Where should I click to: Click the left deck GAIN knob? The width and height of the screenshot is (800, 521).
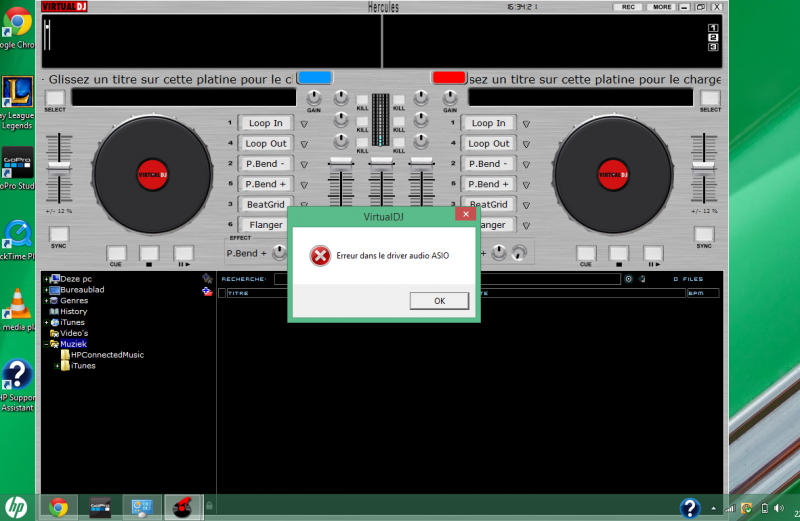(x=314, y=97)
